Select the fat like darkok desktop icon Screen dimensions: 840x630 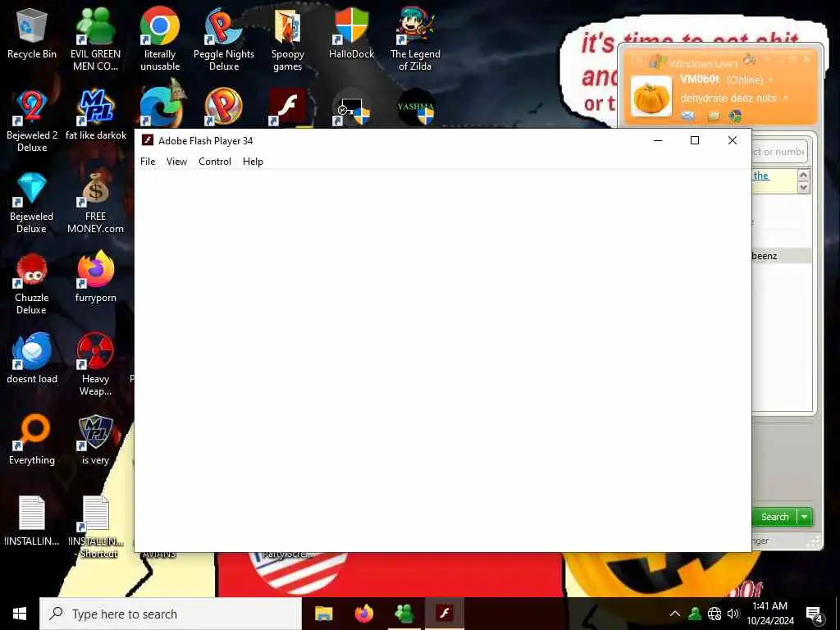95,115
